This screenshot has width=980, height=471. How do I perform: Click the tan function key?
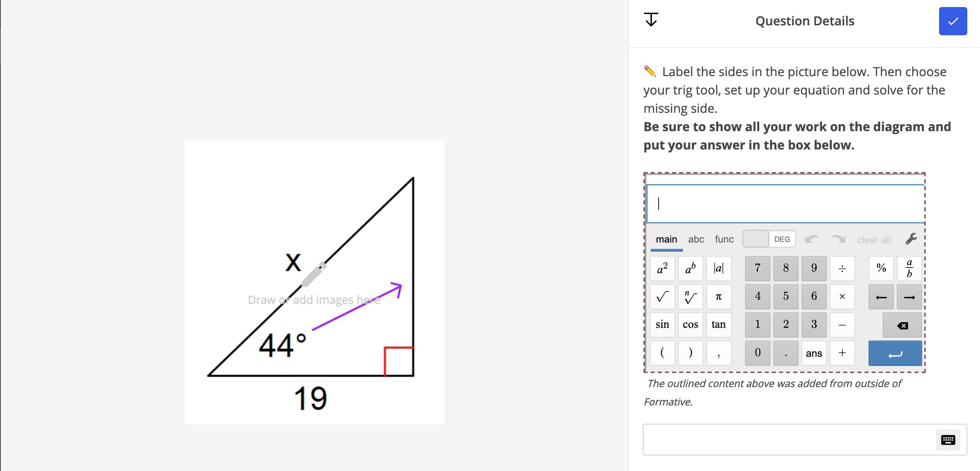tap(719, 325)
